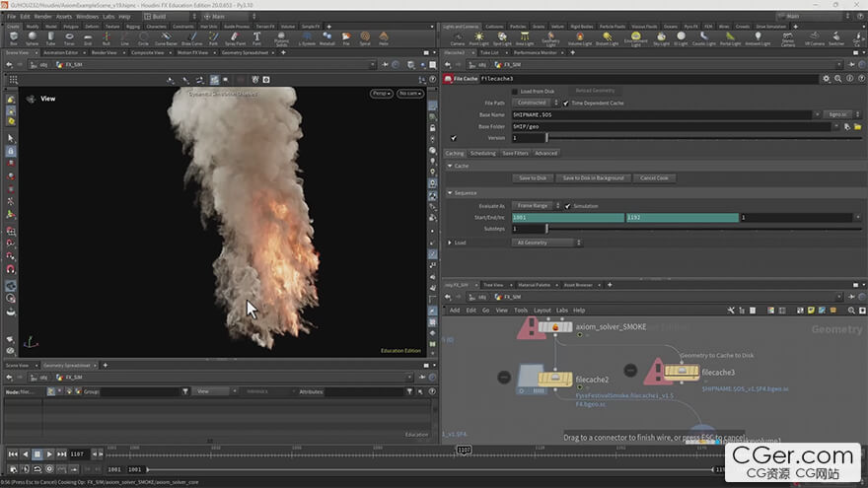Switch to the Advanced tab

[545, 153]
